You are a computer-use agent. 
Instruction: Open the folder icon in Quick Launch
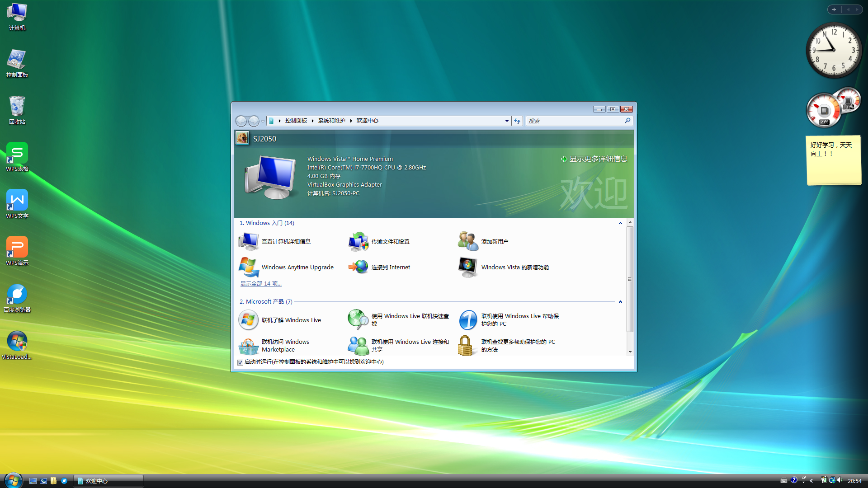coord(54,481)
